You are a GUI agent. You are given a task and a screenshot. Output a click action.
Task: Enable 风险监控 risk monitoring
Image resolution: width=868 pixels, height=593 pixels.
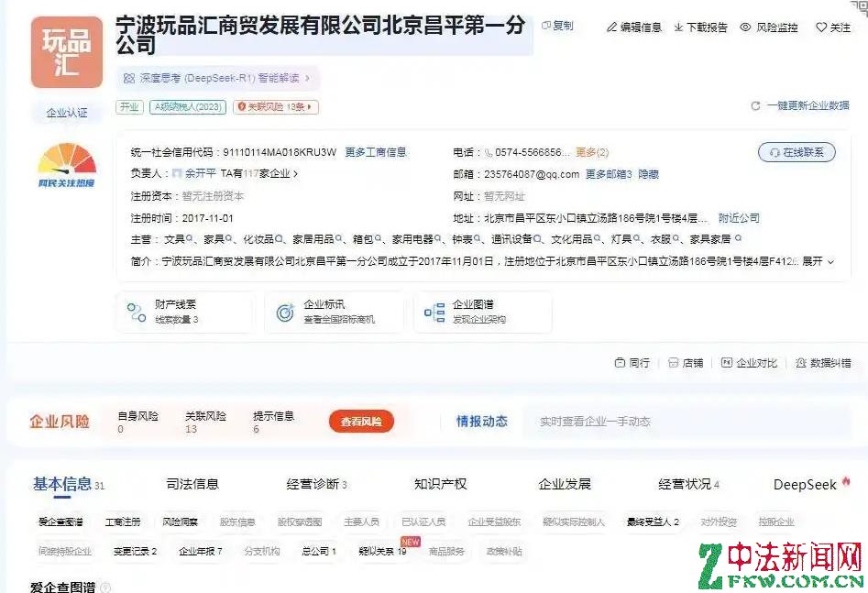(769, 27)
